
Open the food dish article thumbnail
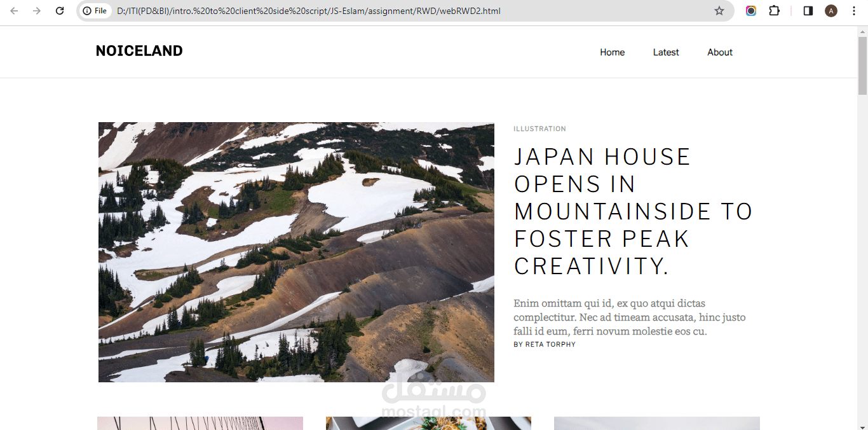428,423
